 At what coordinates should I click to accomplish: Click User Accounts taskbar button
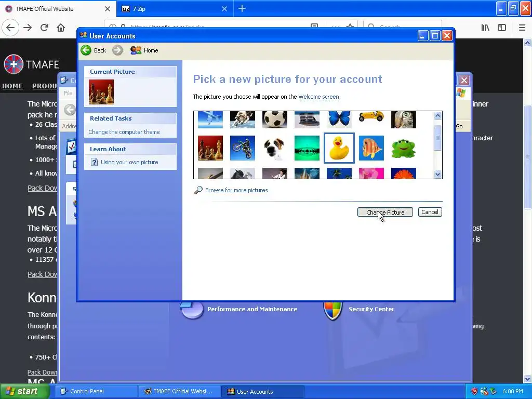point(263,391)
